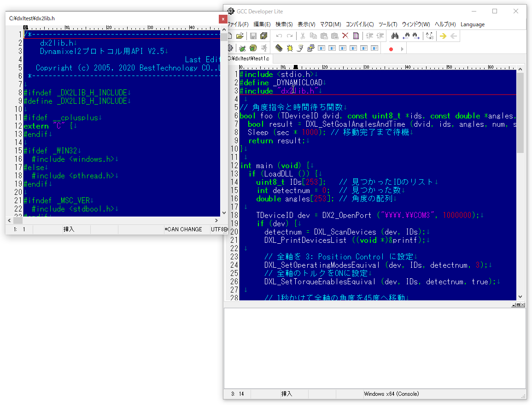Viewport: 532px width, 405px height.
Task: Click the save all files icon
Action: (264, 36)
